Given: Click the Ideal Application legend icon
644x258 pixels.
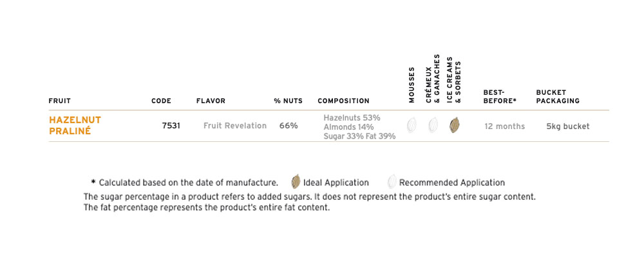Looking at the screenshot, I should [x=296, y=182].
